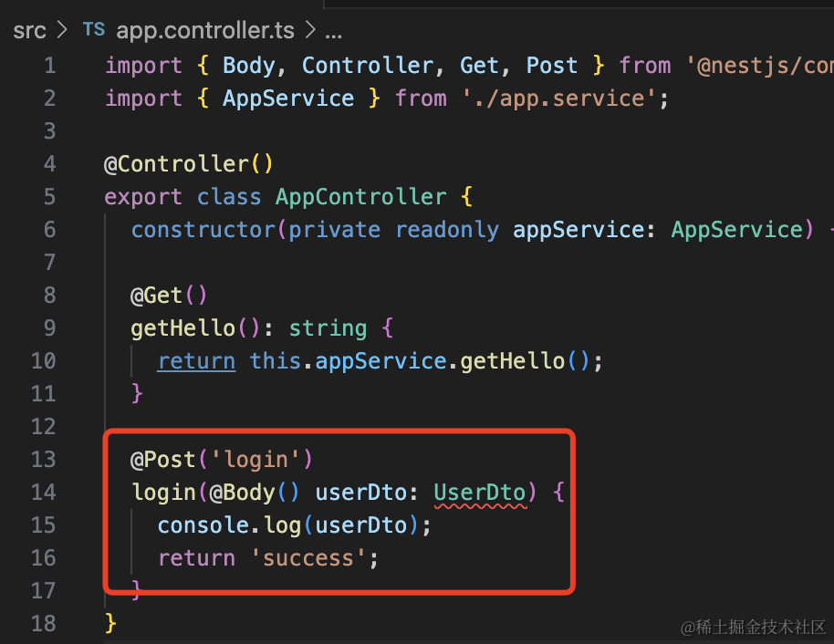Viewport: 834px width, 644px height.
Task: Click the AppController class name
Action: pos(361,197)
